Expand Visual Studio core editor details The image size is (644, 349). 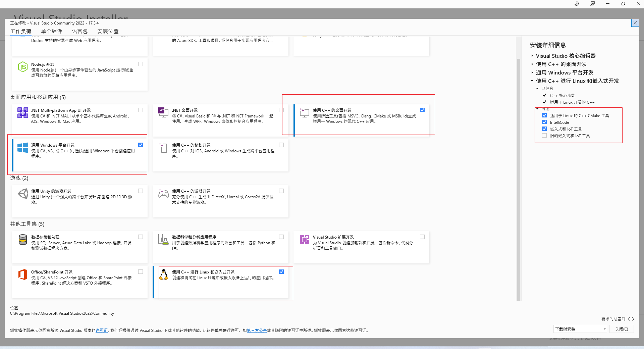[x=532, y=56]
